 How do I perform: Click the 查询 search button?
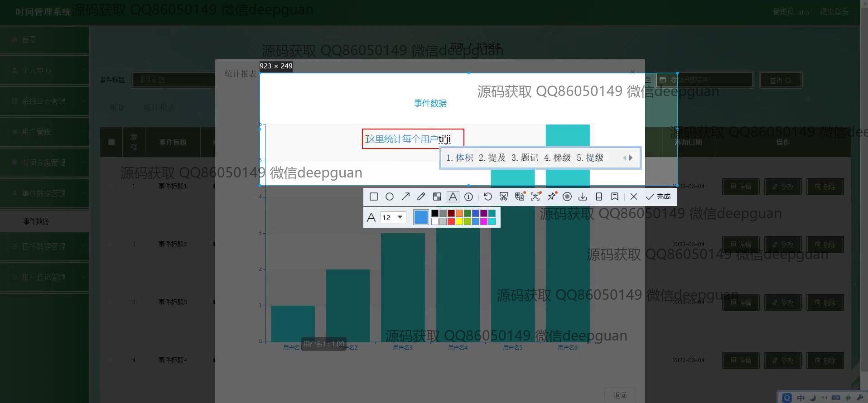pyautogui.click(x=781, y=80)
